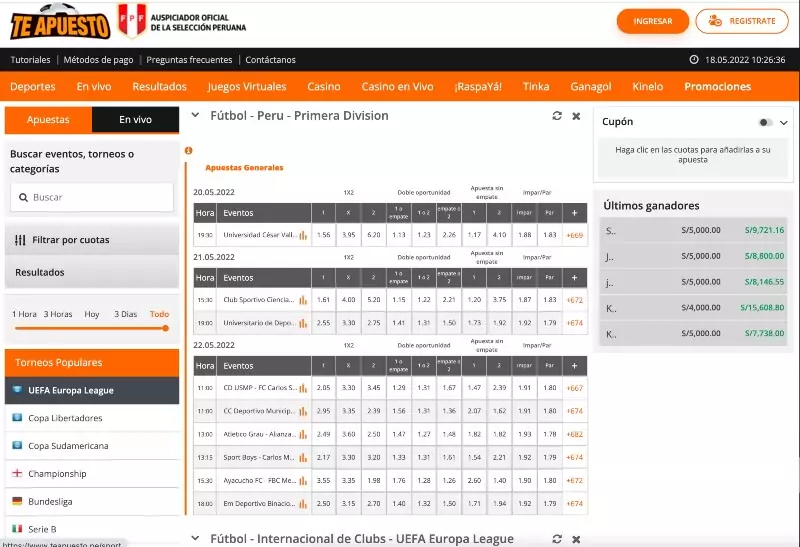Open statistics icon for CD USMP match
Image resolution: width=800 pixels, height=547 pixels.
[303, 388]
